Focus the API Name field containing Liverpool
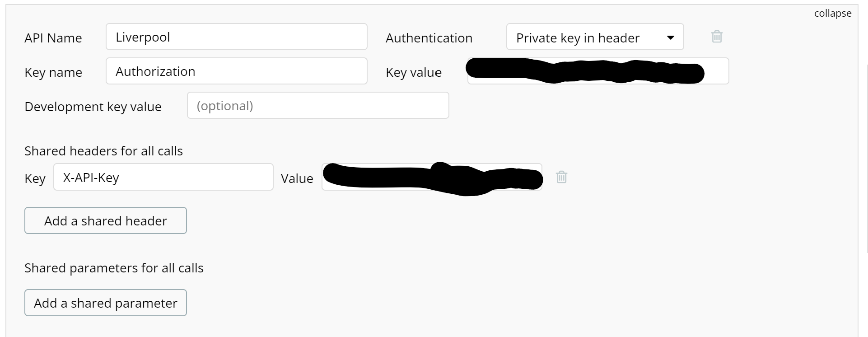868x337 pixels. (x=237, y=37)
